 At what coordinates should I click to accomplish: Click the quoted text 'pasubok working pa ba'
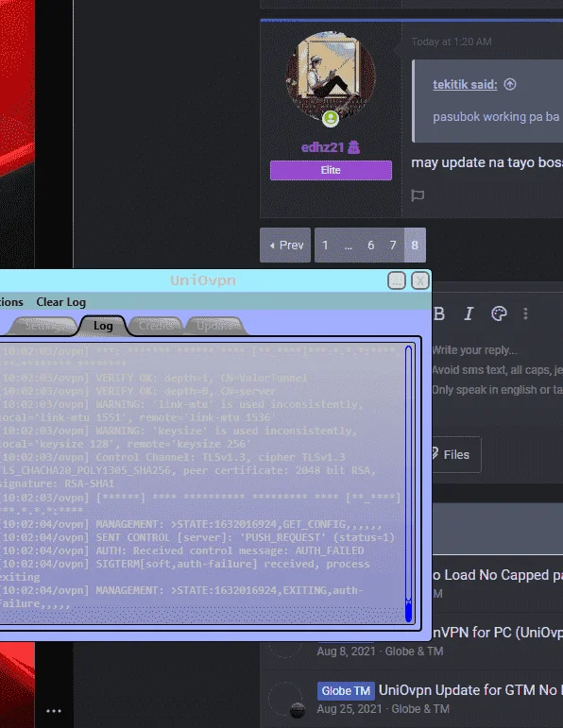tap(496, 116)
